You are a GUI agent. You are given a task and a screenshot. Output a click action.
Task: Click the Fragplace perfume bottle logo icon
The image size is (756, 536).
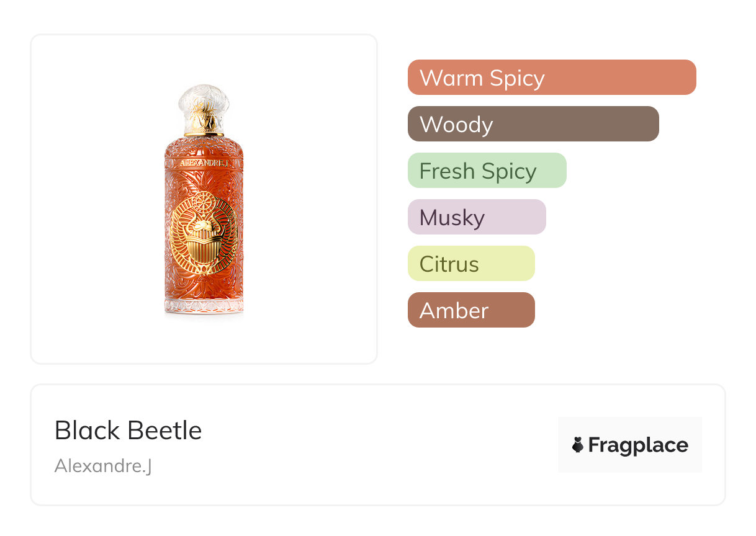tap(578, 445)
